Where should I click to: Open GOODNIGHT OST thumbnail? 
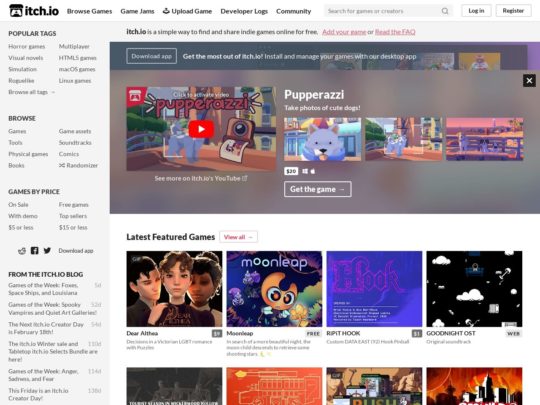[x=474, y=289]
